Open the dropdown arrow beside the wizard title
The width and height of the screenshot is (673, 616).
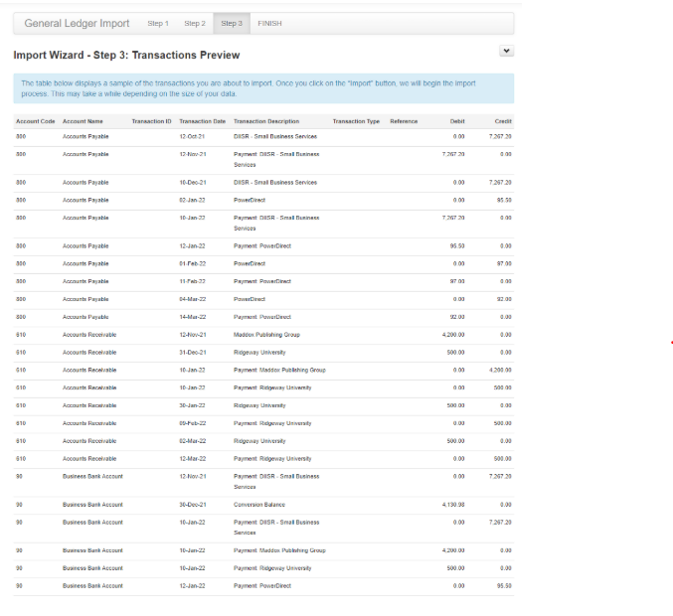pyautogui.click(x=506, y=51)
